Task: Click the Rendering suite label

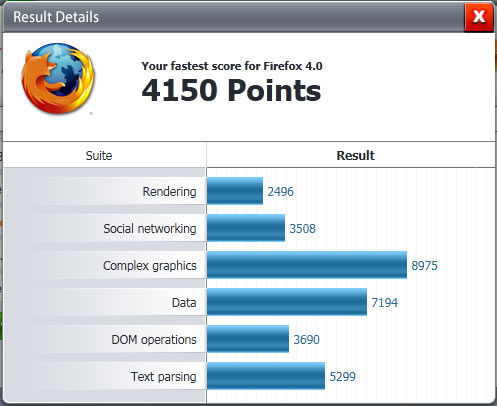Action: (x=169, y=192)
